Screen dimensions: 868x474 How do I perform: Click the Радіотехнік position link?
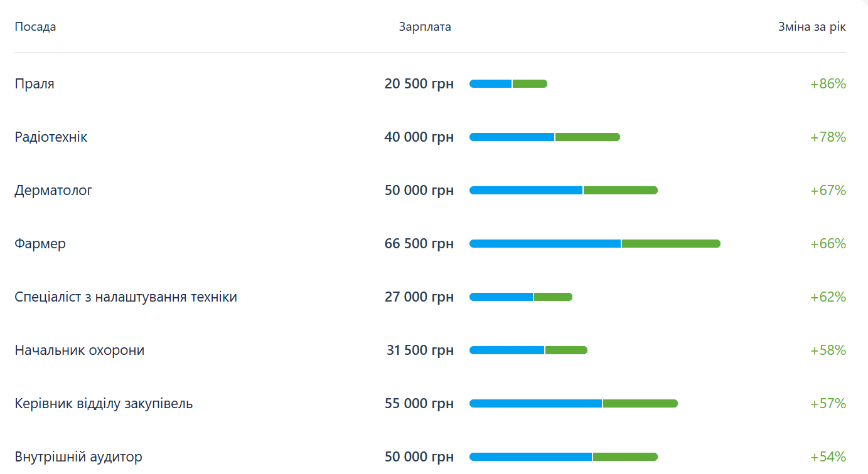[x=51, y=137]
